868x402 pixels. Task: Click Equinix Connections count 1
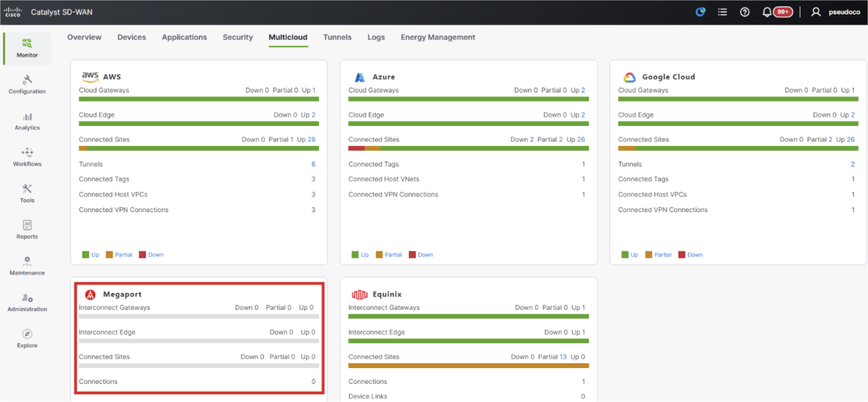[x=583, y=381]
